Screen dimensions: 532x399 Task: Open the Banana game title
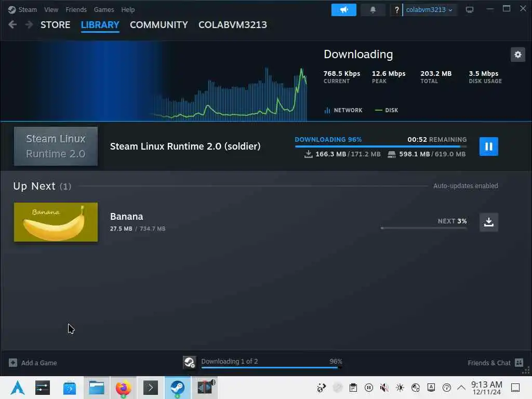tap(127, 217)
